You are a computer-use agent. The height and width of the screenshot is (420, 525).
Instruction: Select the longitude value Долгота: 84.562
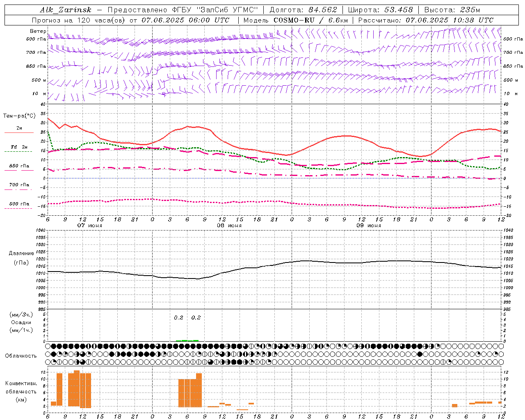coord(303,10)
